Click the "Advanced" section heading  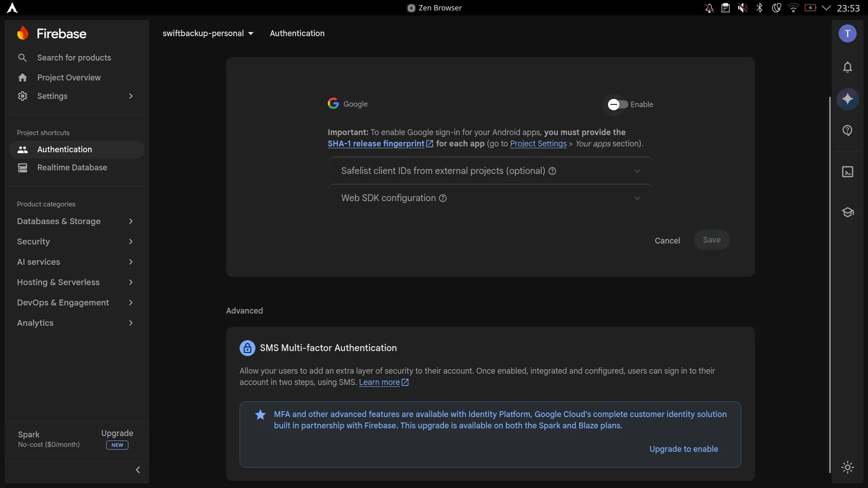pyautogui.click(x=244, y=311)
